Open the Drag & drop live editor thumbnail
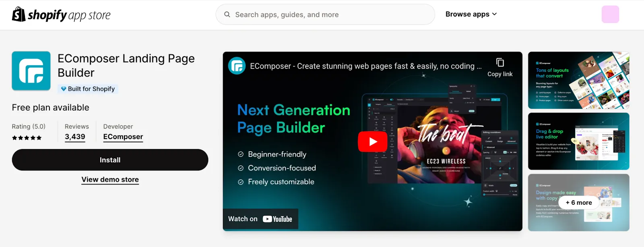Viewport: 644px width, 247px height. pyautogui.click(x=578, y=141)
